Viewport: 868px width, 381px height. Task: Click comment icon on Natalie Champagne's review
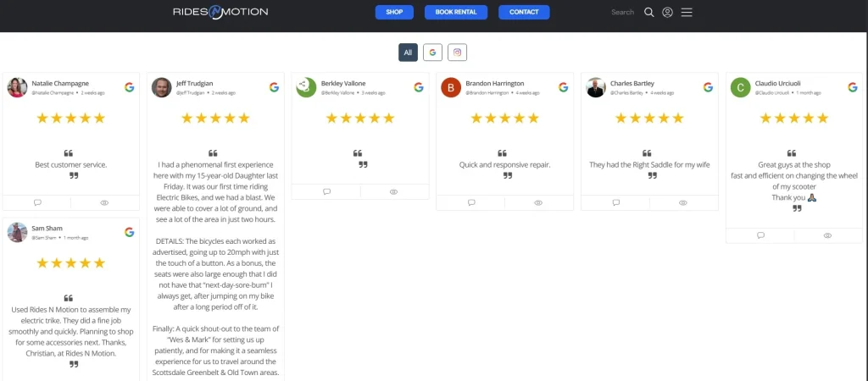click(x=37, y=202)
